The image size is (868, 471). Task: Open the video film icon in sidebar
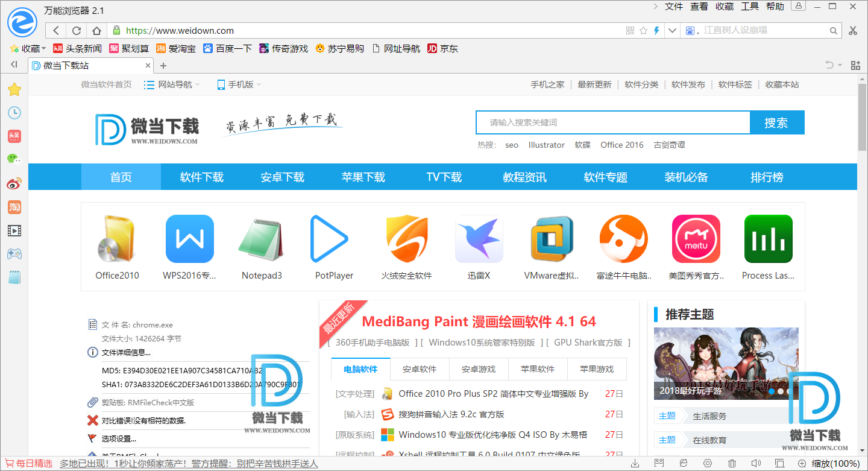pyautogui.click(x=14, y=230)
